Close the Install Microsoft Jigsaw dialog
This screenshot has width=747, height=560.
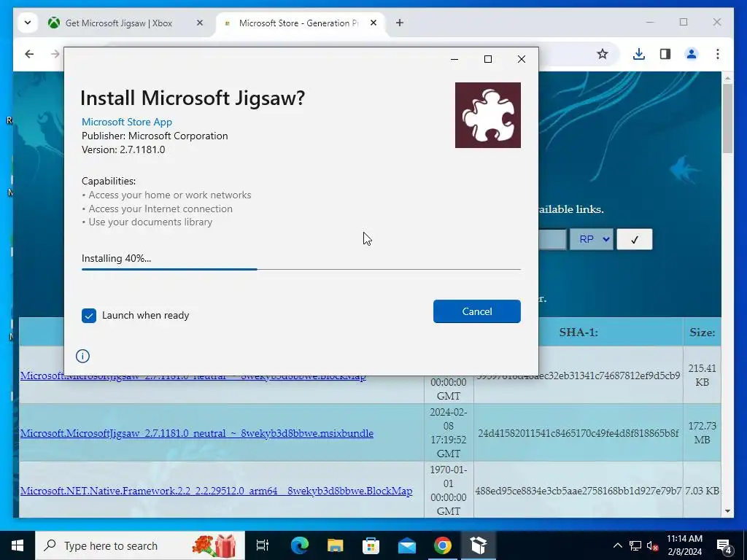(522, 59)
